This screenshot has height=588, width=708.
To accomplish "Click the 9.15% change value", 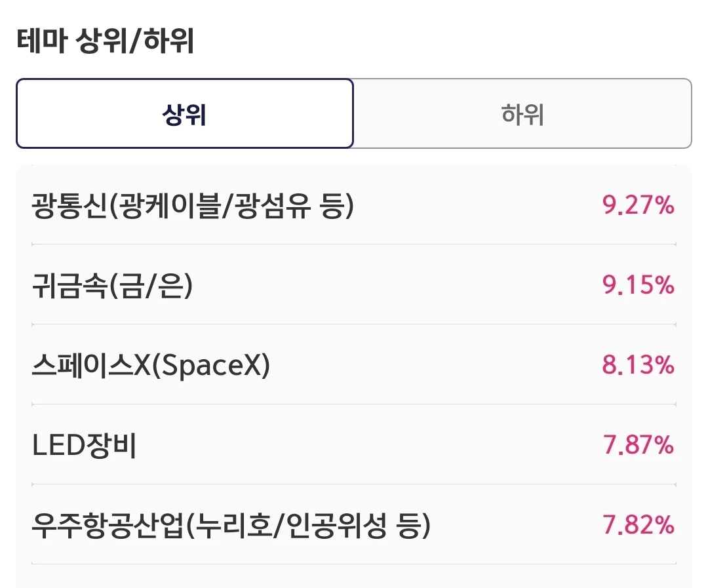I will coord(638,285).
